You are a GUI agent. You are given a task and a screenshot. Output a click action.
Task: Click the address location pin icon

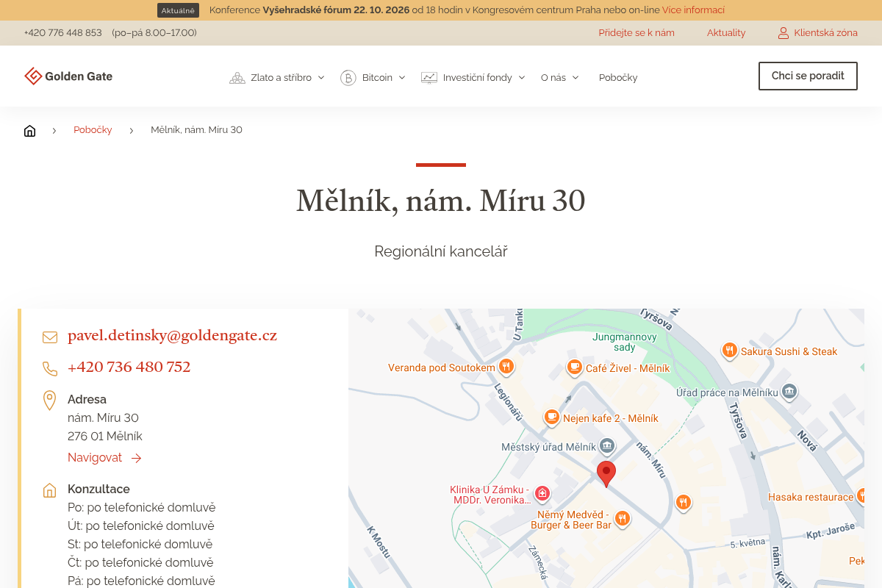50,401
